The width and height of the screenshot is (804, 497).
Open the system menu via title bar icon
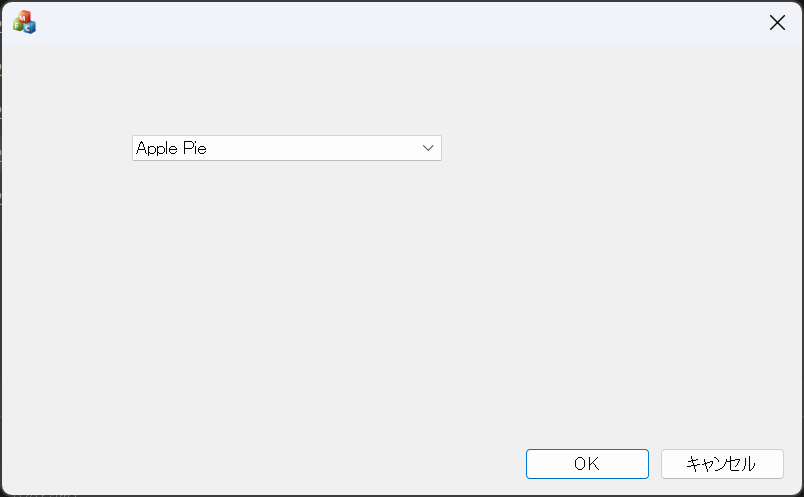24,22
